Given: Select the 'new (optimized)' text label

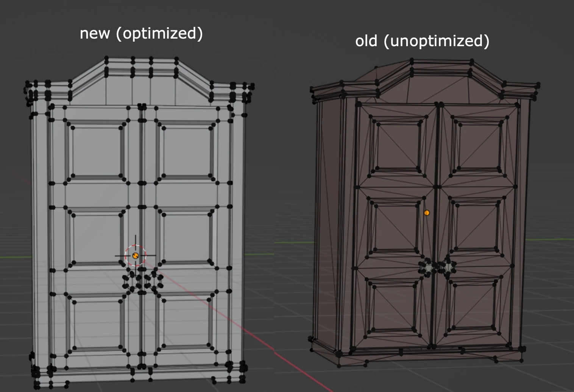Looking at the screenshot, I should click(x=142, y=34).
